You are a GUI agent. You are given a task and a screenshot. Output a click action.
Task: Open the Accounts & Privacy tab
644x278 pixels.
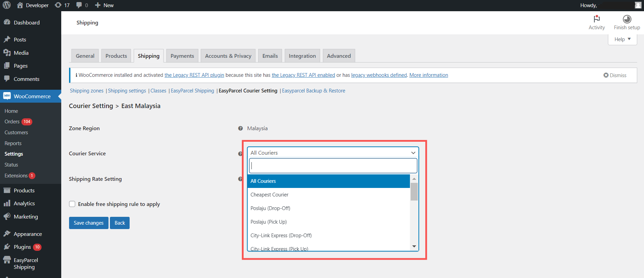[x=228, y=56]
